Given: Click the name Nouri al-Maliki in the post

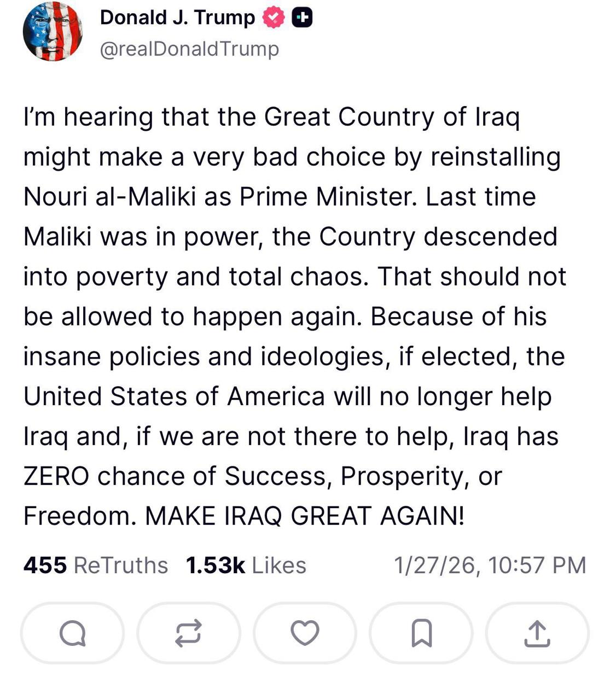Looking at the screenshot, I should coord(109,197).
